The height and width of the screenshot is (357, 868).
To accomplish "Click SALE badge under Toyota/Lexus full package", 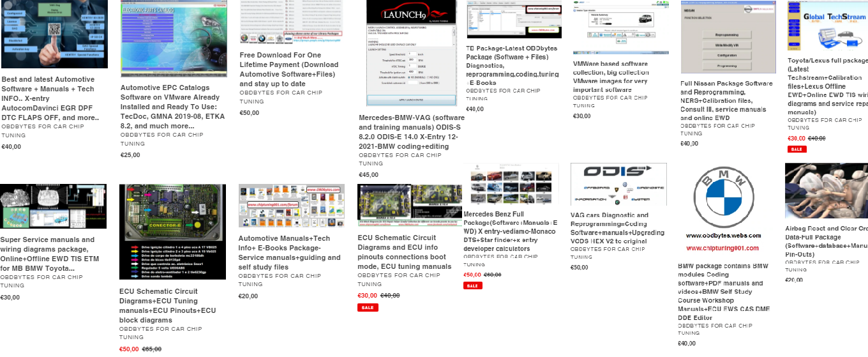I will (797, 149).
